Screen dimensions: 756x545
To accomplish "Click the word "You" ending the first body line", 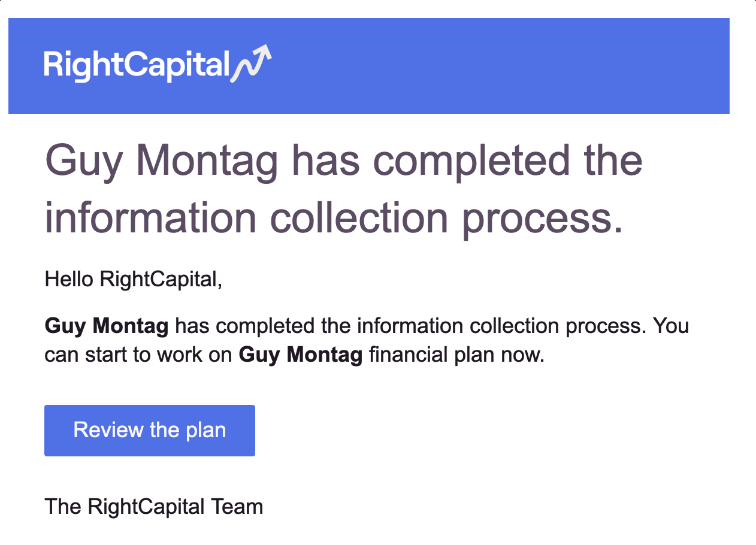I will pos(671,326).
